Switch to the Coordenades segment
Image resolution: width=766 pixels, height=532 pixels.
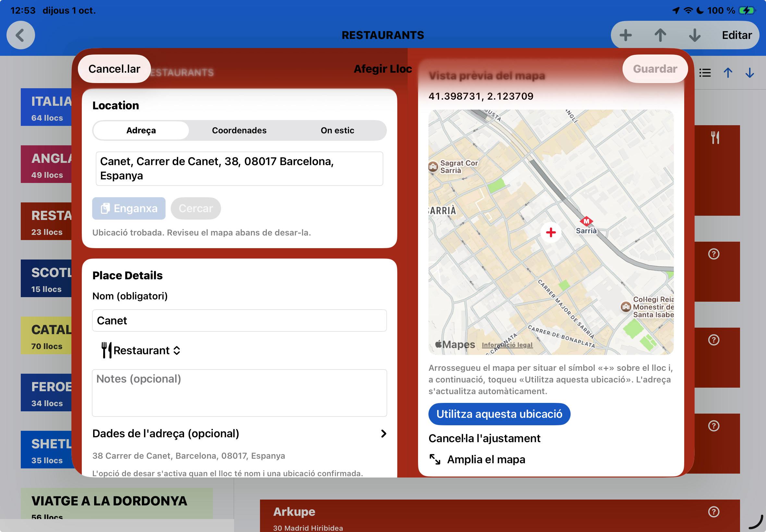click(x=239, y=130)
